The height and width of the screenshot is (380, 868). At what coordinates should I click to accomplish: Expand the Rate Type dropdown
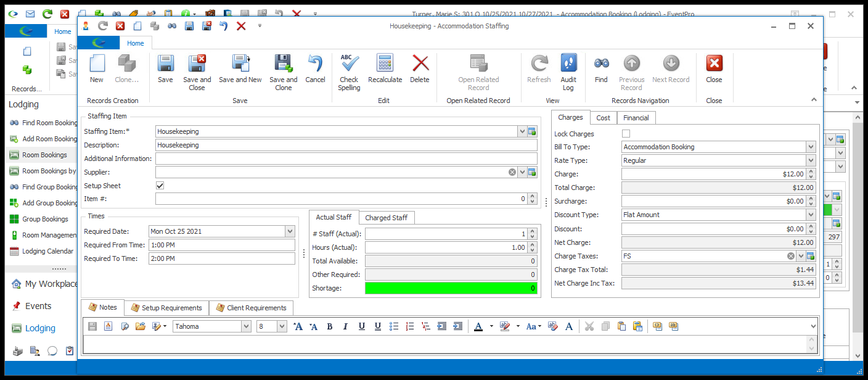pyautogui.click(x=811, y=160)
